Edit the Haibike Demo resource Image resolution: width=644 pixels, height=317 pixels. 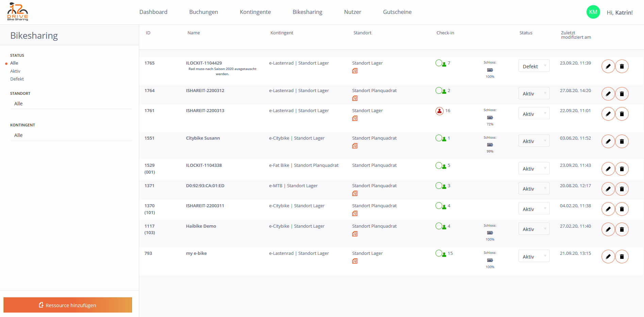pos(608,229)
